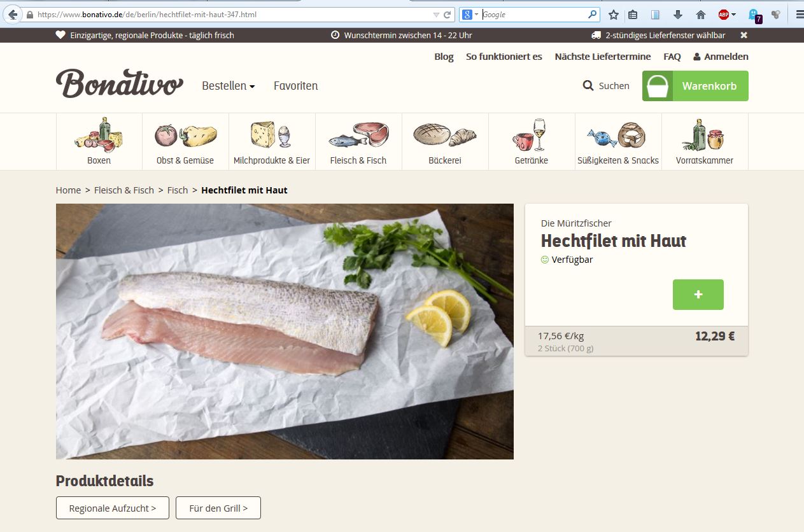Open the URL history dropdown arrow
Screen dimensions: 804x532
pyautogui.click(x=436, y=15)
